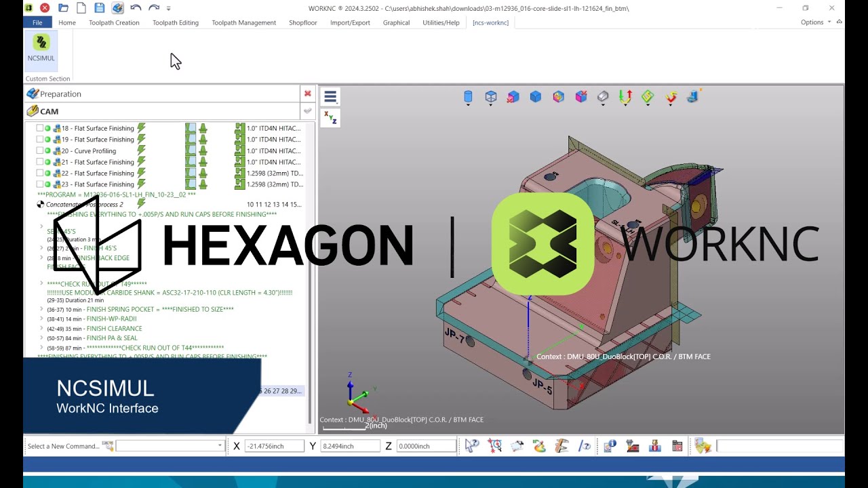Click the grey block model icon
This screenshot has height=488, width=868.
click(x=603, y=97)
